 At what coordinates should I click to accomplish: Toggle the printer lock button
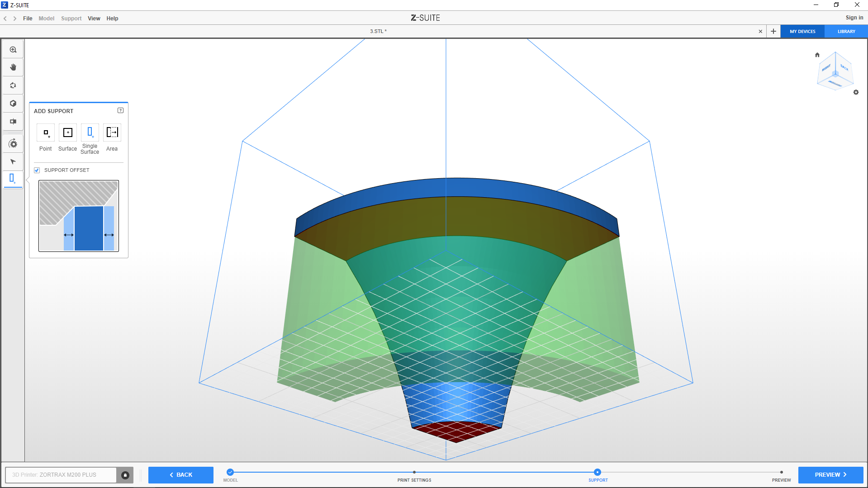coord(125,475)
